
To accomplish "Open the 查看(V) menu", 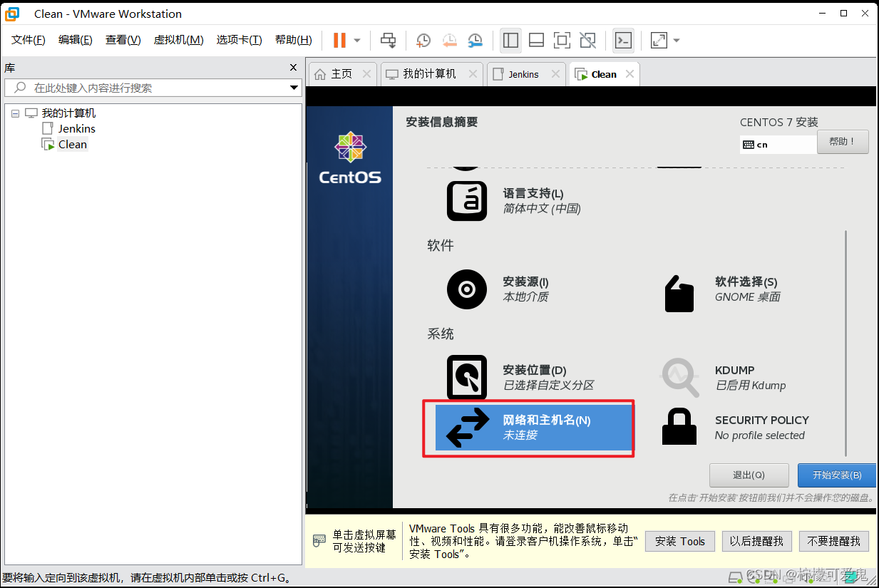I will pos(123,40).
